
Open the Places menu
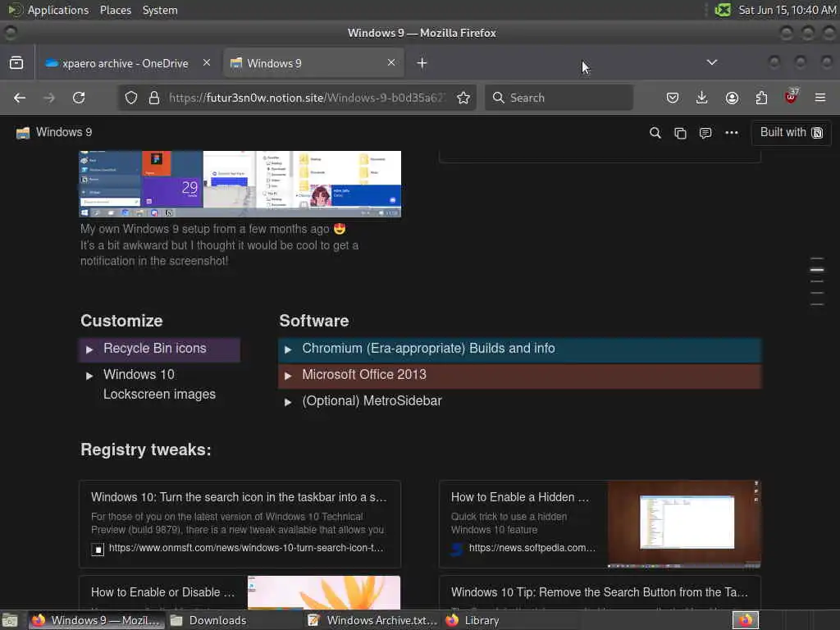click(x=116, y=10)
